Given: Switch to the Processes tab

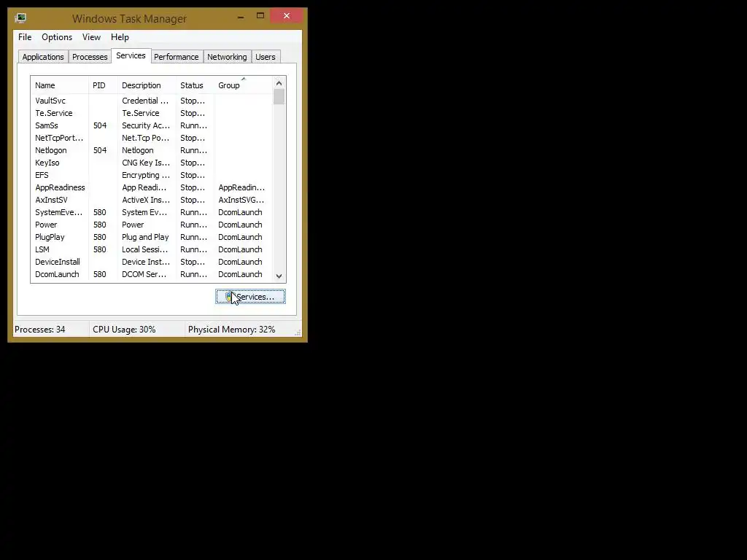Looking at the screenshot, I should tap(90, 57).
